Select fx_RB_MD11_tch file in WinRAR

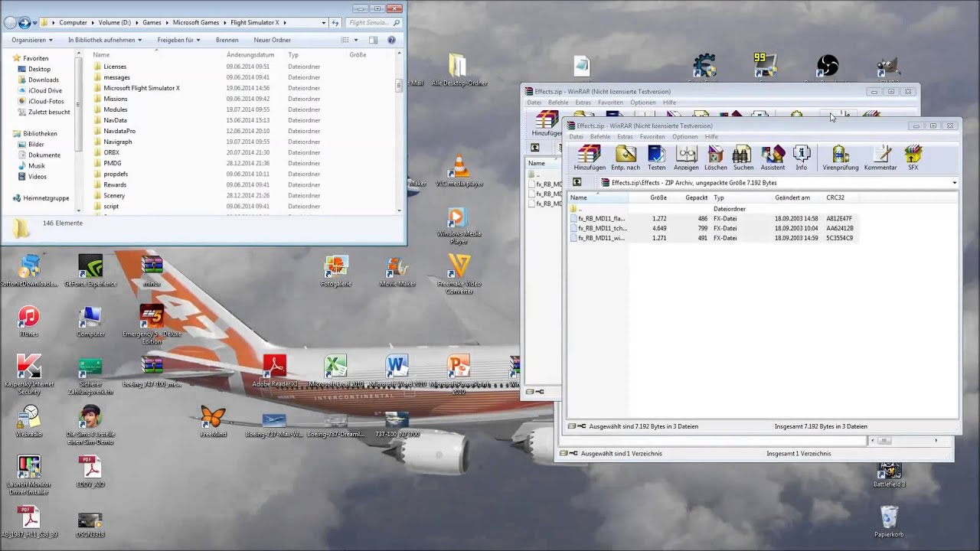point(603,228)
